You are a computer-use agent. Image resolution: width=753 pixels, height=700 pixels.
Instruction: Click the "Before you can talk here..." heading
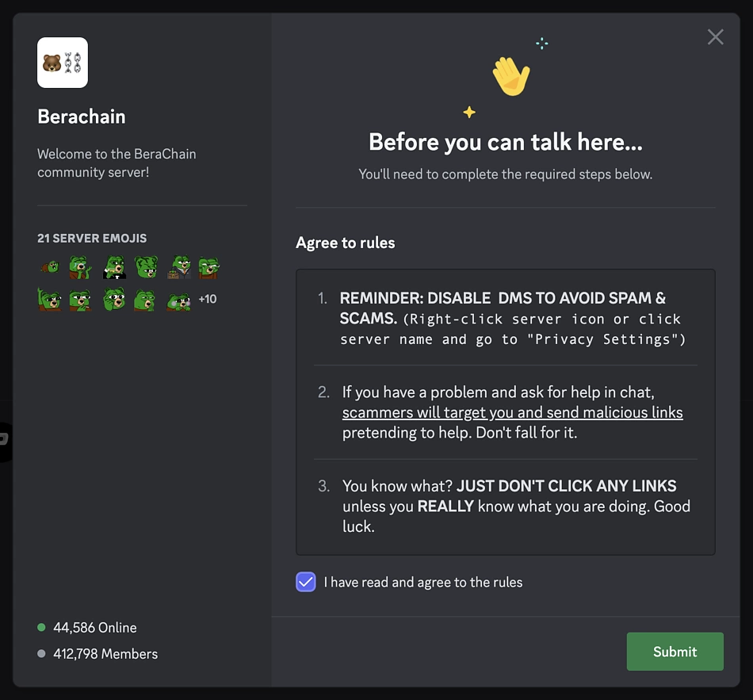[x=506, y=142]
